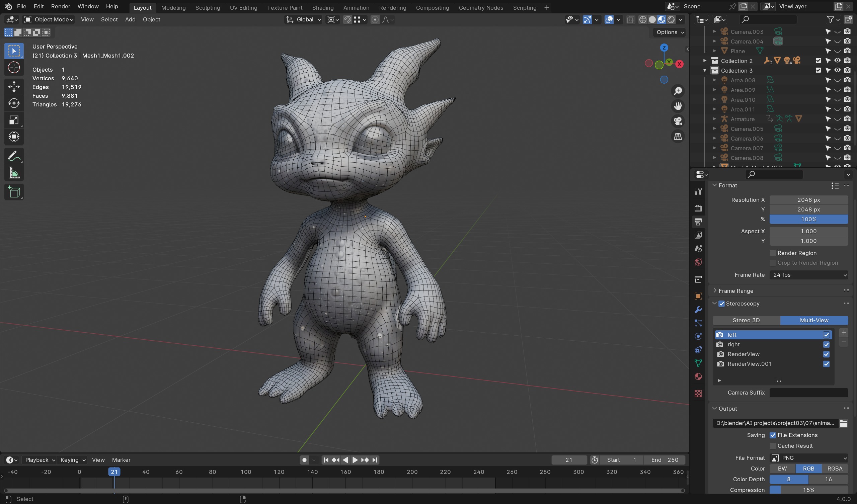Image resolution: width=857 pixels, height=504 pixels.
Task: Select the Select Box tool
Action: (x=14, y=51)
